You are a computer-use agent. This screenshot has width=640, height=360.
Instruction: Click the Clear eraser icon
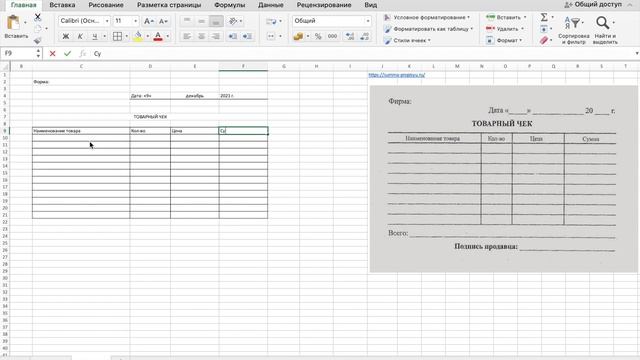click(x=544, y=40)
